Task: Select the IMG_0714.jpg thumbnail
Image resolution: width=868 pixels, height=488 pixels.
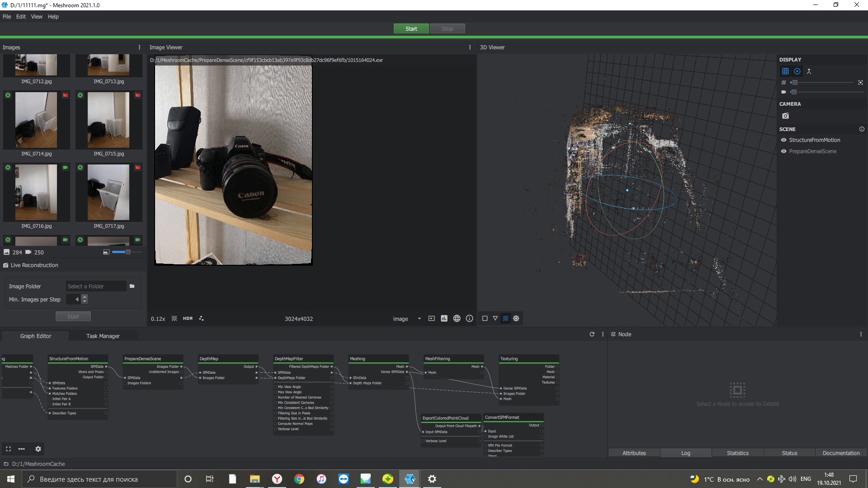Action: [x=36, y=120]
